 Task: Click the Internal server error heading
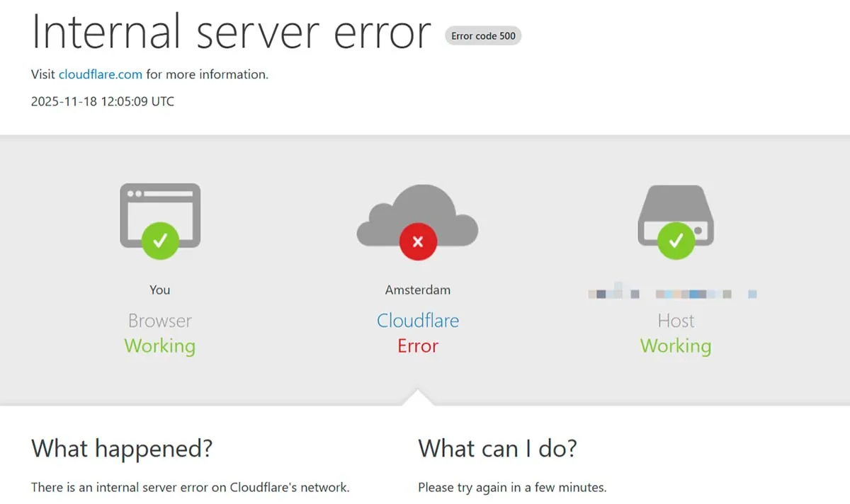coord(231,33)
